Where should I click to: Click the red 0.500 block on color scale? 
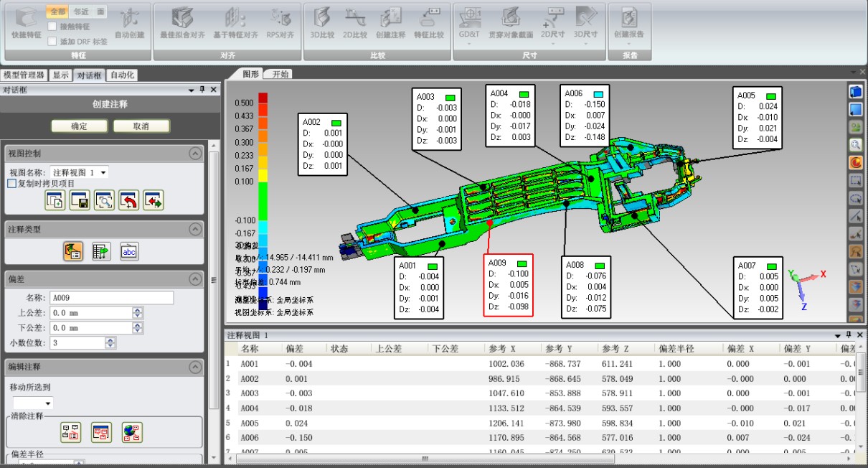click(x=263, y=98)
